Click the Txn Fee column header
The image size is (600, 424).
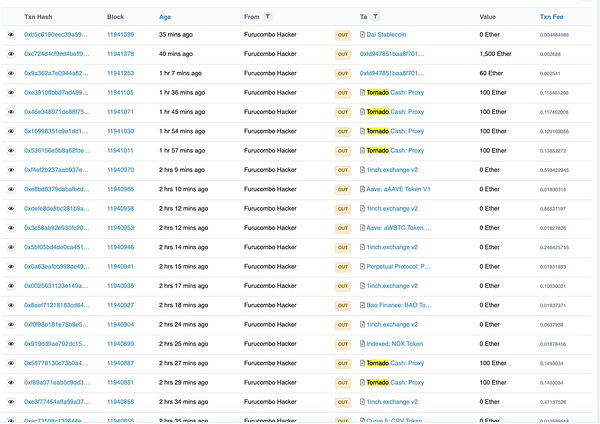coord(551,17)
